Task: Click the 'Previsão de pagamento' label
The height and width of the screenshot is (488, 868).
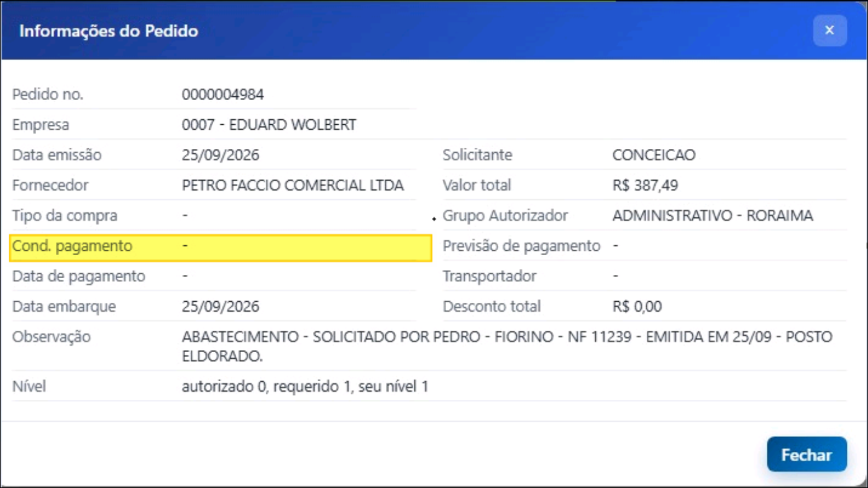Action: pyautogui.click(x=521, y=246)
